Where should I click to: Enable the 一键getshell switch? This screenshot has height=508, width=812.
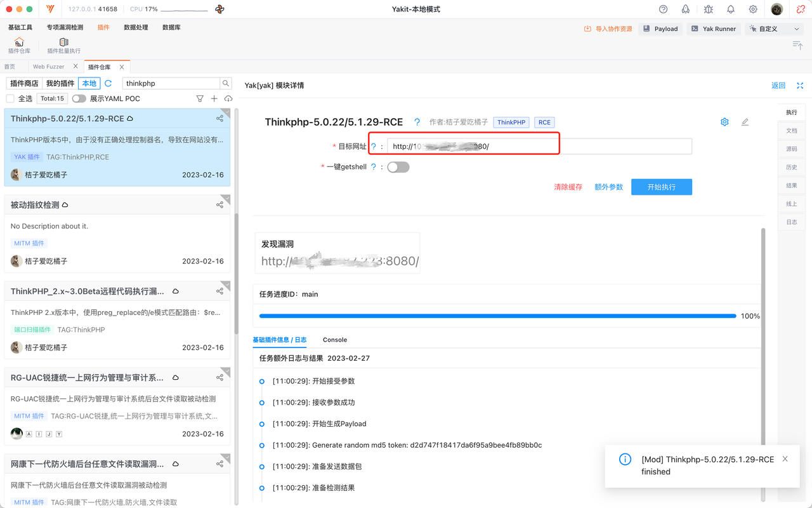(x=398, y=167)
